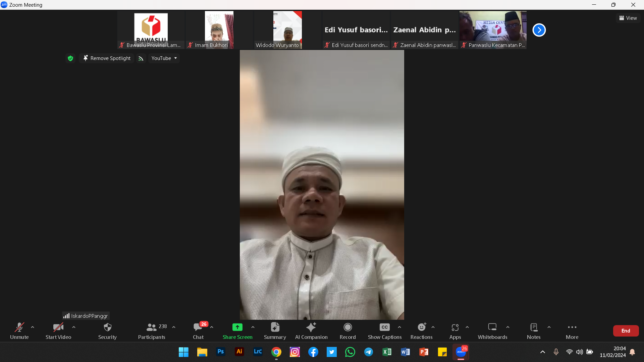
Task: Open WhatsApp from the taskbar
Action: pos(350,352)
